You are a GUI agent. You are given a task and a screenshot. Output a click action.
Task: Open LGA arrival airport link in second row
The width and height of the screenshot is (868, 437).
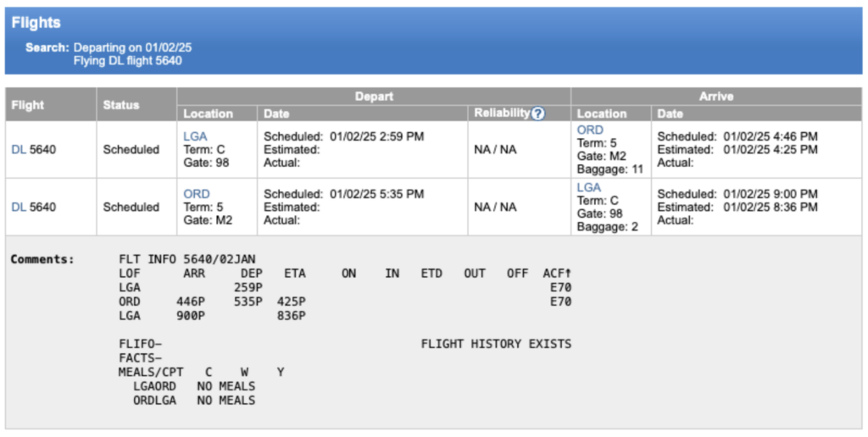pos(589,187)
